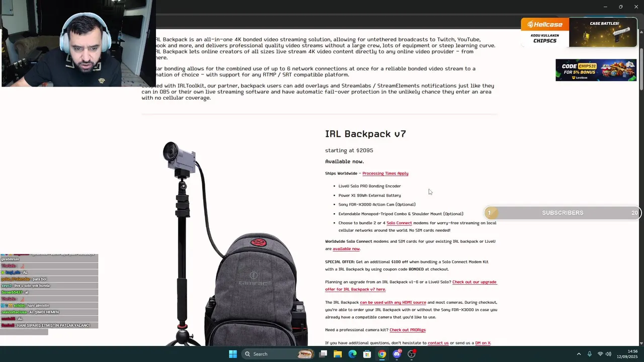Open the Windows Start menu

[233, 354]
